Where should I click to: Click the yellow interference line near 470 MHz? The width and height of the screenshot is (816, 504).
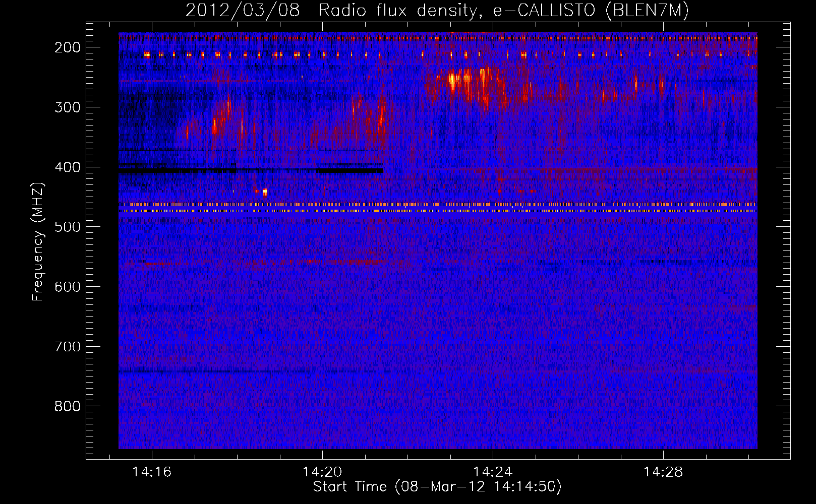coord(438,211)
